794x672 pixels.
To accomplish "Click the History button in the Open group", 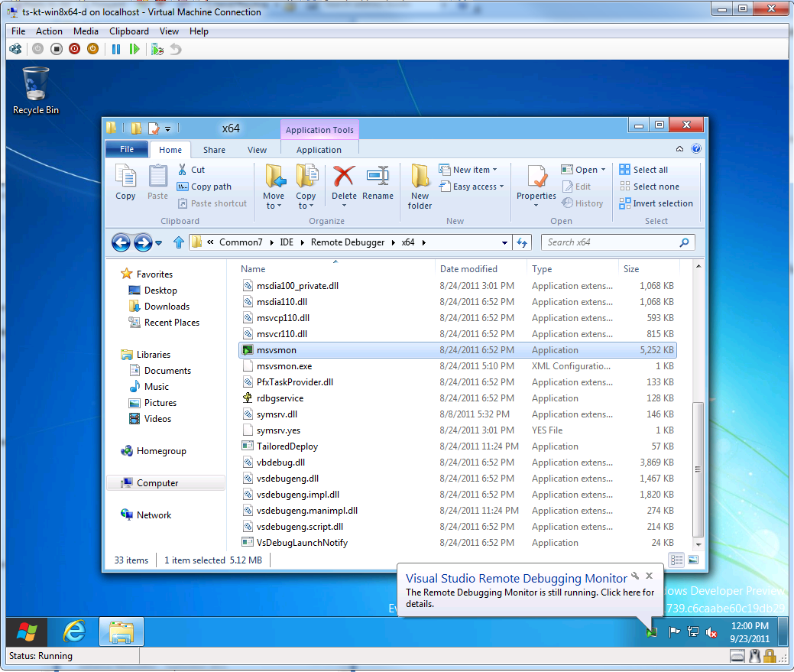I will (x=583, y=203).
